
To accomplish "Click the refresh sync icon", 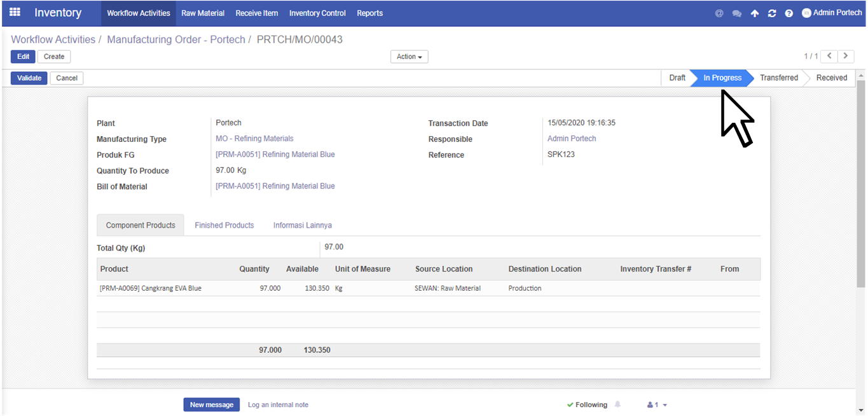I will click(771, 13).
